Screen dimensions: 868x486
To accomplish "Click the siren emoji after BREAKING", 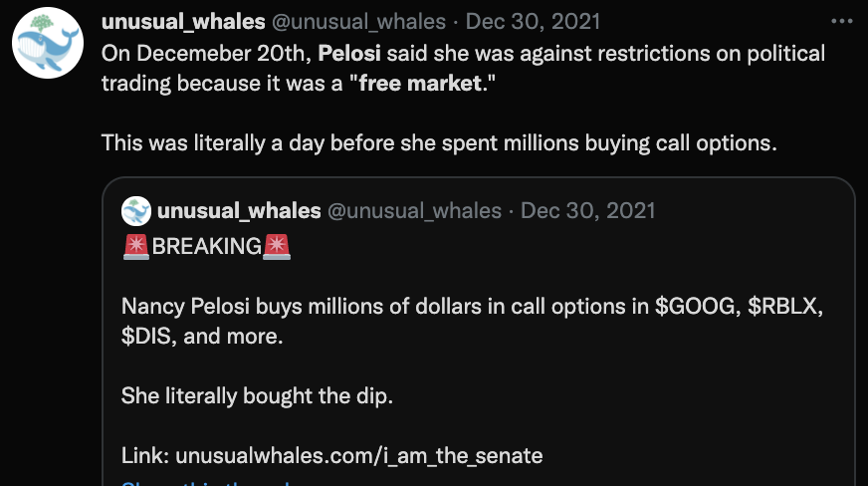I will point(278,247).
